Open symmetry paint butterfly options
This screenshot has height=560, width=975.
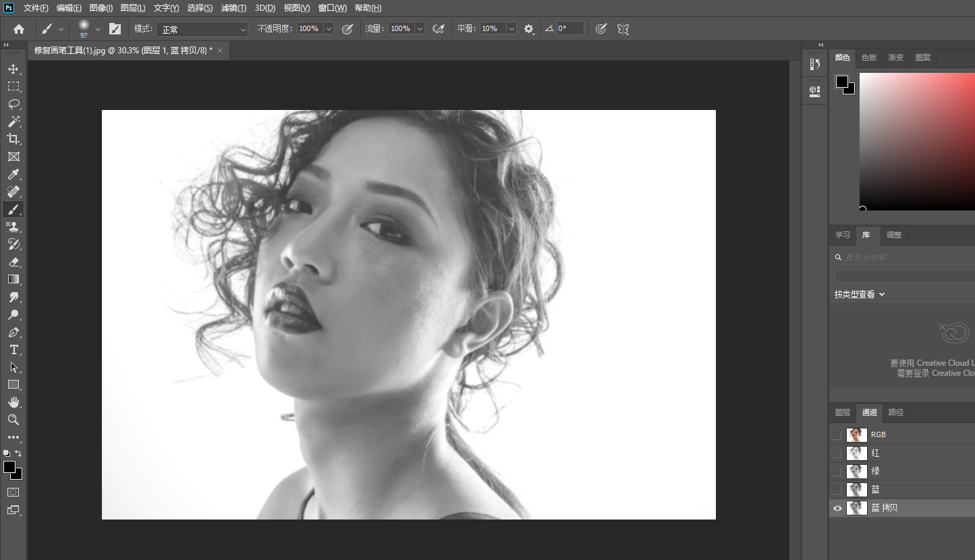click(623, 29)
